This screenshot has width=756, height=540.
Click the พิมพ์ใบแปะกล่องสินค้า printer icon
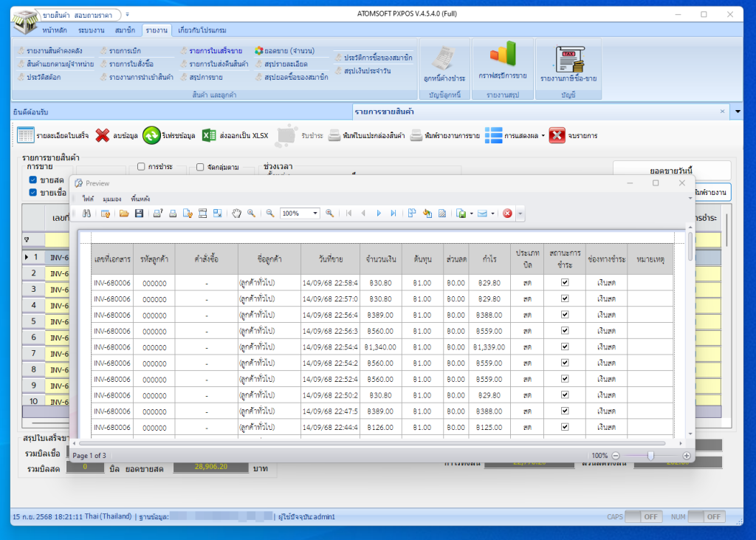[334, 136]
